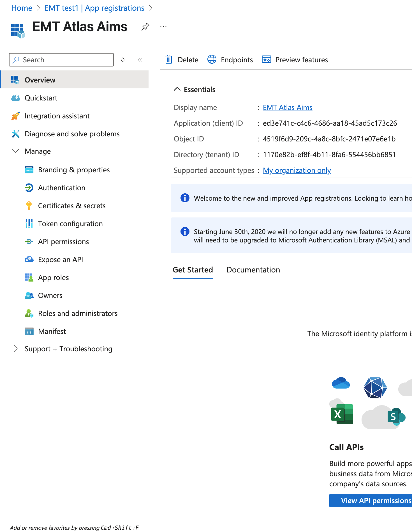Open Owners from sidebar
Screen dimensions: 412x532
coord(50,295)
